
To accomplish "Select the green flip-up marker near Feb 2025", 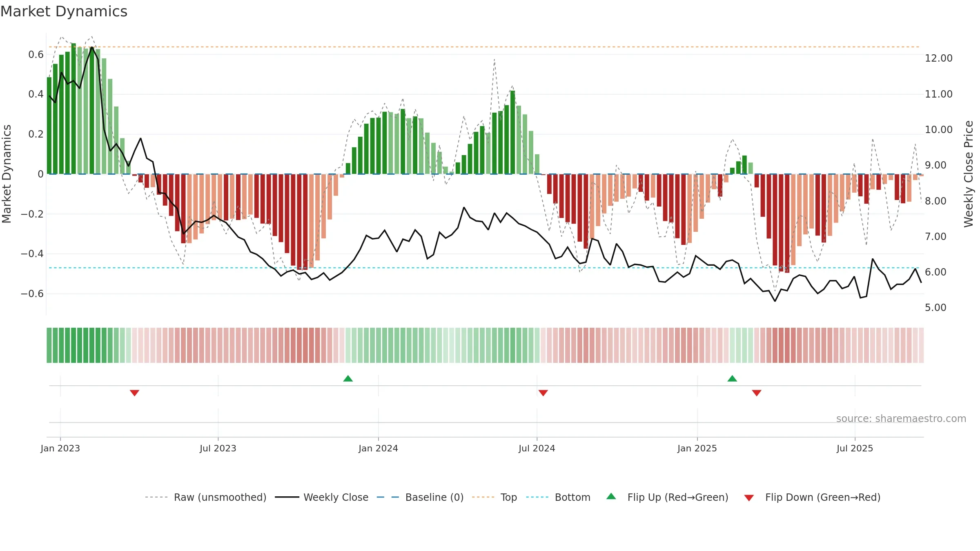I will 732,378.
